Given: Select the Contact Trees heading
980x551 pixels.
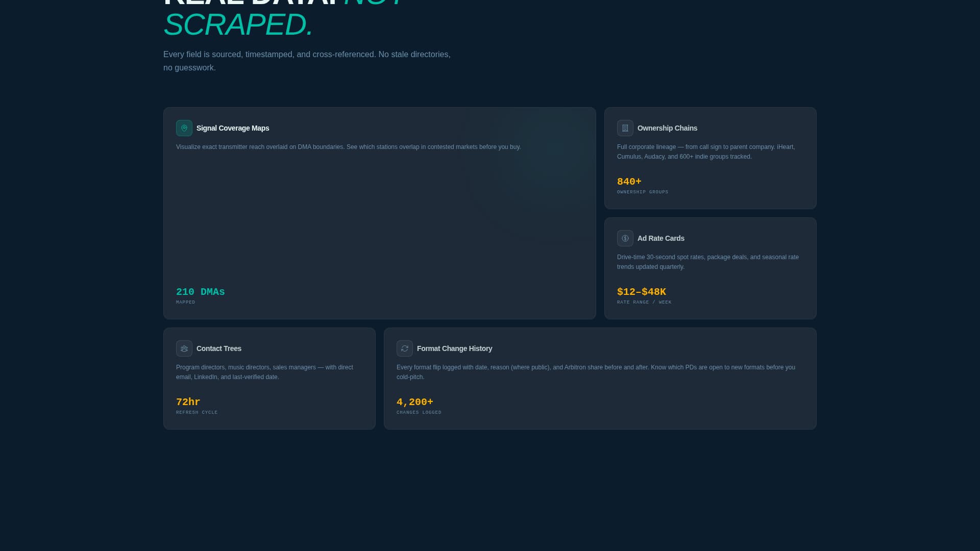Looking at the screenshot, I should click(219, 348).
